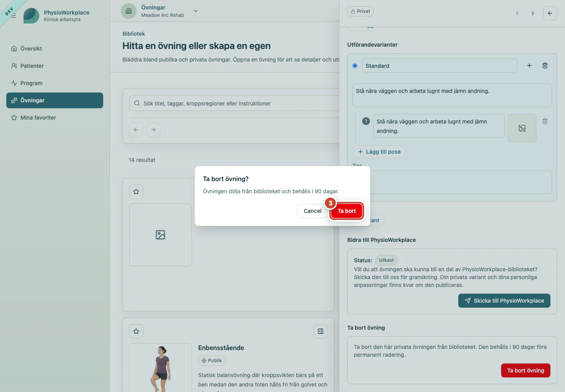The image size is (565, 392).
Task: Send exercise via Skicka till PhysioWorkplace
Action: [504, 301]
